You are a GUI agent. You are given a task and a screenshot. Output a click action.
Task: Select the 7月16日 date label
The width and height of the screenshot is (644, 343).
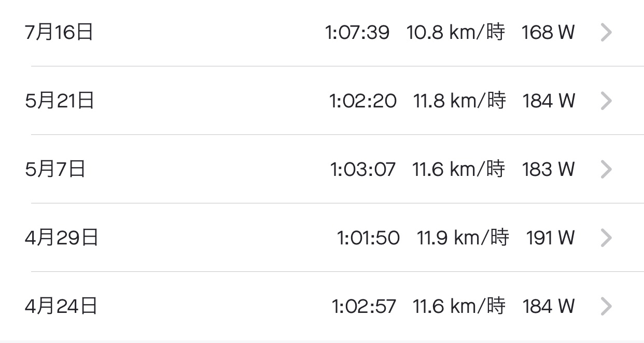click(x=59, y=33)
